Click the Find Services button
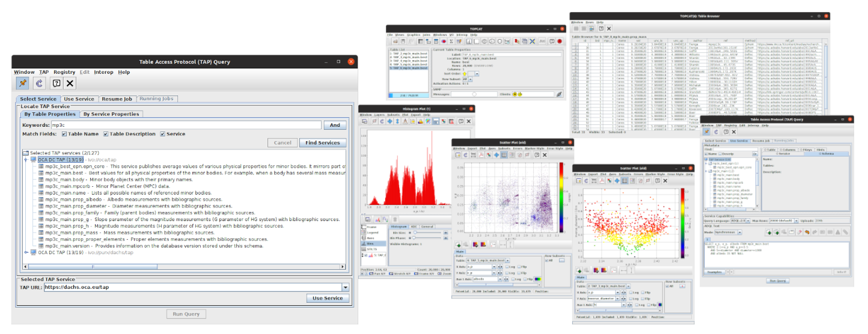This screenshot has height=334, width=868. click(x=323, y=143)
